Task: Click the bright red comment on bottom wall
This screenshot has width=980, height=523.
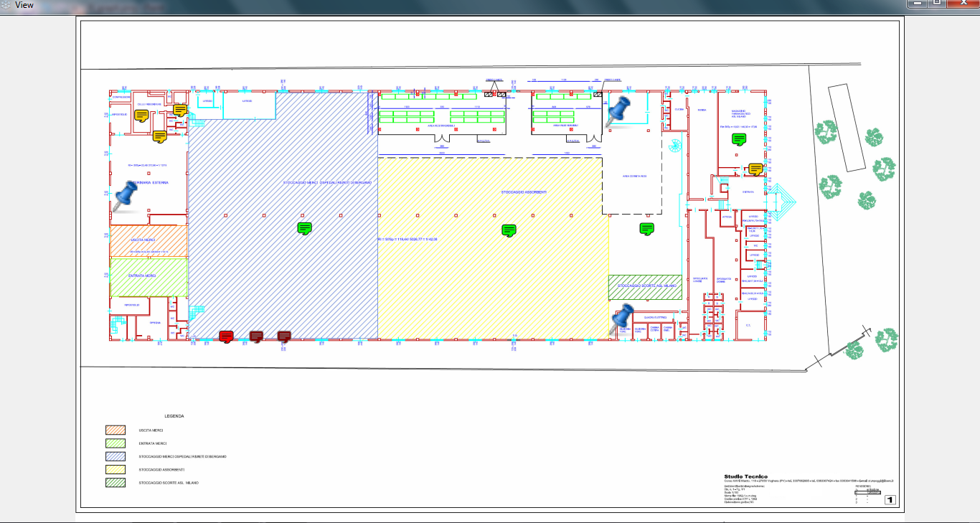Action: coord(227,336)
